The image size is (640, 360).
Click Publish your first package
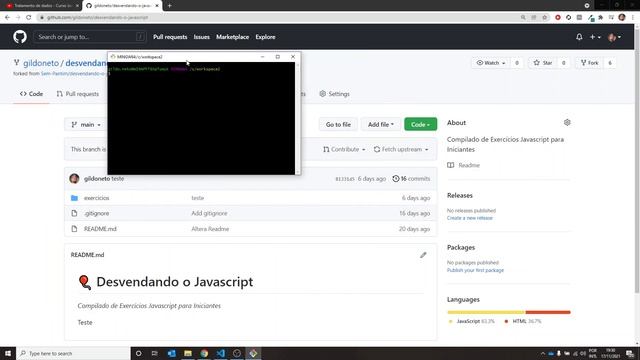(x=475, y=270)
